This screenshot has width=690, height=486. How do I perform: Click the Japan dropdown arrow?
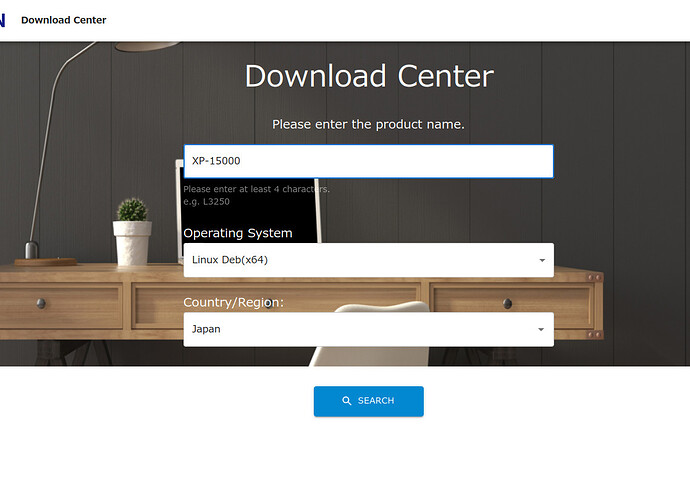click(x=541, y=329)
